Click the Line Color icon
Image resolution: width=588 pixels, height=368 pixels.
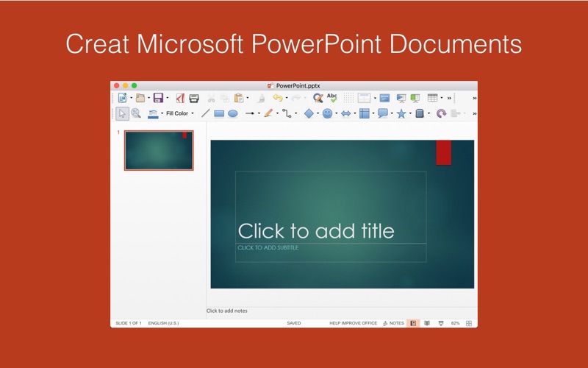pos(153,114)
